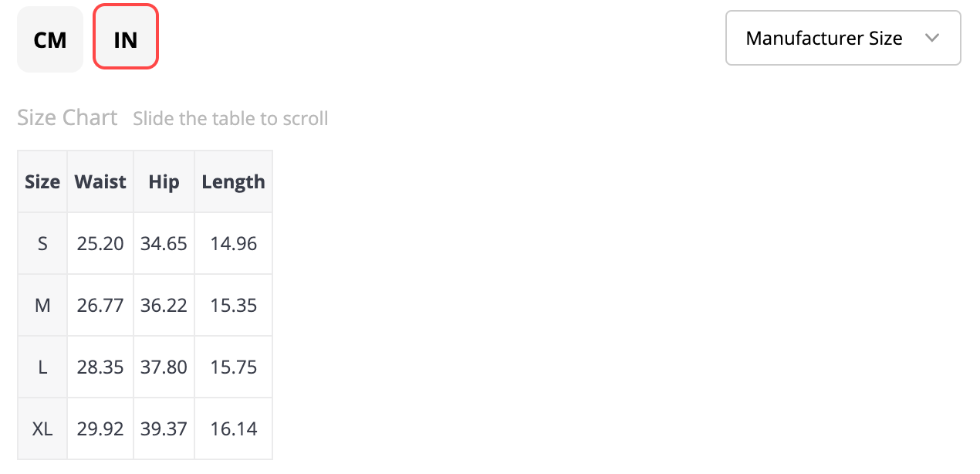Click the Size column header
Image resolution: width=980 pixels, height=474 pixels.
tap(42, 181)
